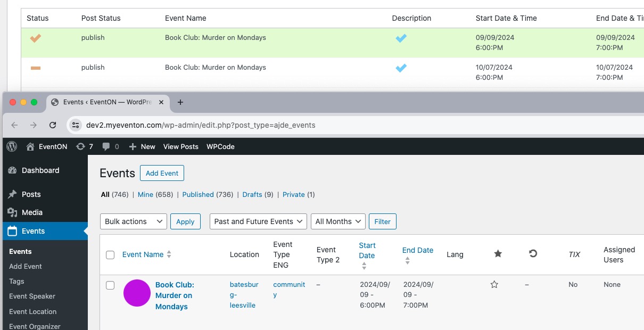Open batesburg-leesville location link
Image resolution: width=644 pixels, height=330 pixels.
(x=244, y=295)
